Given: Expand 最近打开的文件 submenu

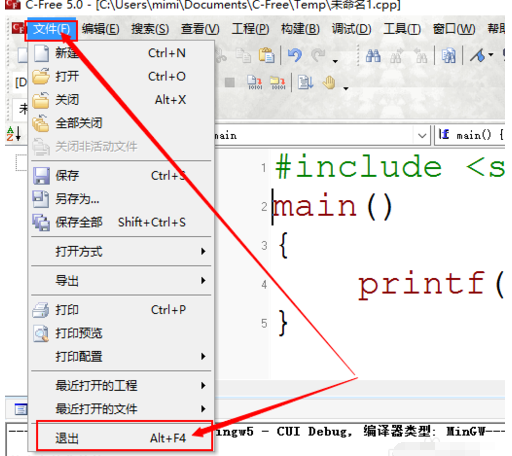Looking at the screenshot, I should click(121, 409).
